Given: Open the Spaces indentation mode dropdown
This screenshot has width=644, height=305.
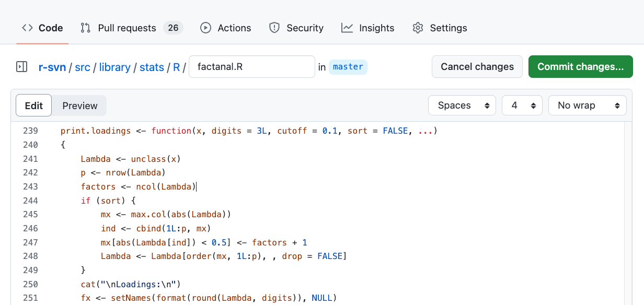Looking at the screenshot, I should [461, 105].
